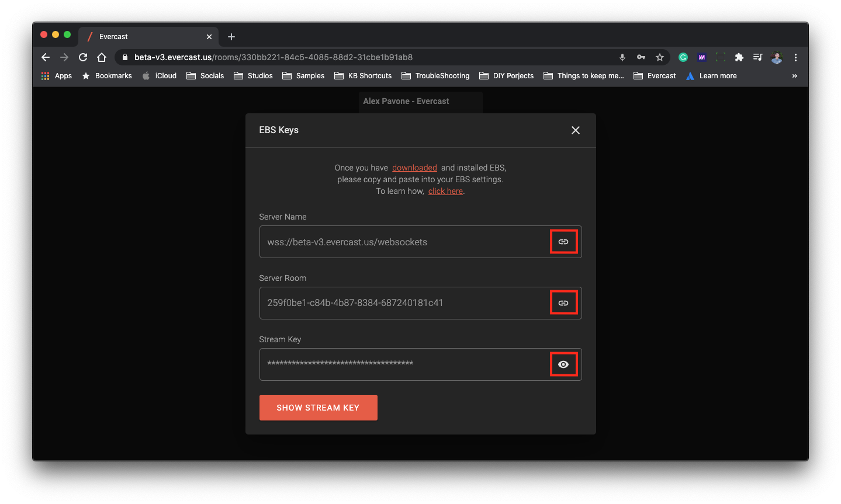
Task: Open the downloaded EBS link
Action: click(x=414, y=168)
